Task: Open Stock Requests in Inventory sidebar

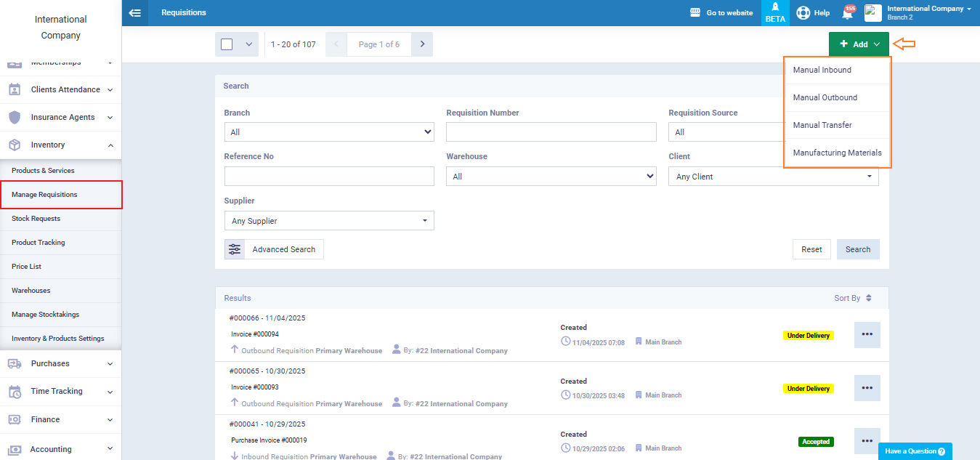Action: [x=36, y=219]
